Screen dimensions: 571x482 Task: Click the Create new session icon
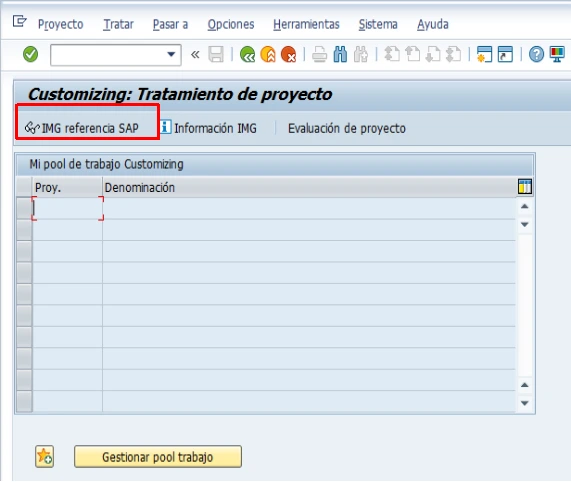(484, 55)
